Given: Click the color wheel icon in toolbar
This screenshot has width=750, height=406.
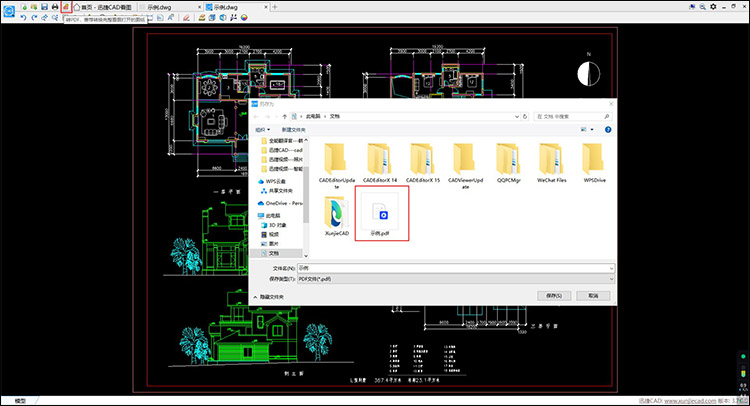Looking at the screenshot, I should [244, 18].
